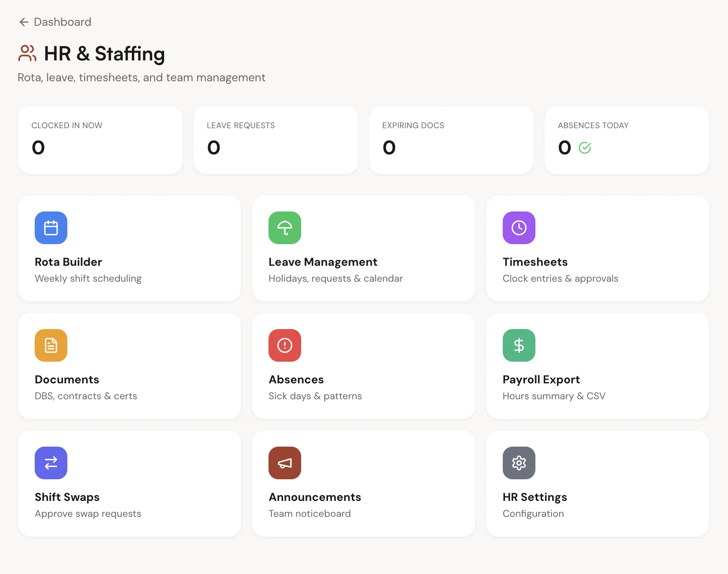This screenshot has width=728, height=574.
Task: Click the zero value under Absences Today
Action: tap(565, 147)
